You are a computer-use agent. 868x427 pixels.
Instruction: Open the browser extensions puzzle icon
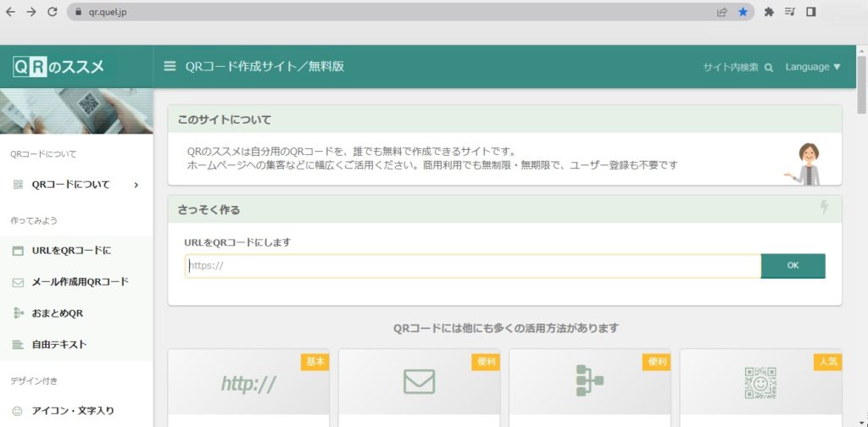click(x=769, y=12)
